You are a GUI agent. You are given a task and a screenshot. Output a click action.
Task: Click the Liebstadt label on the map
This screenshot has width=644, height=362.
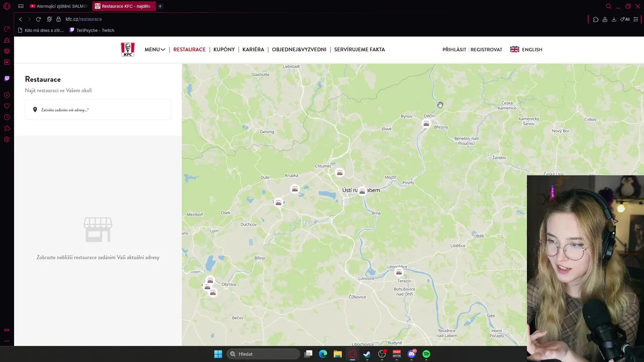291,66
